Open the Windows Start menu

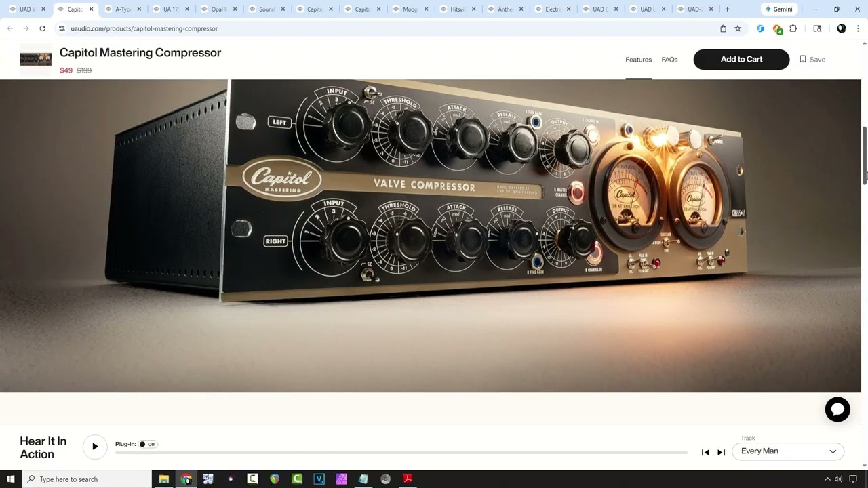tap(10, 479)
